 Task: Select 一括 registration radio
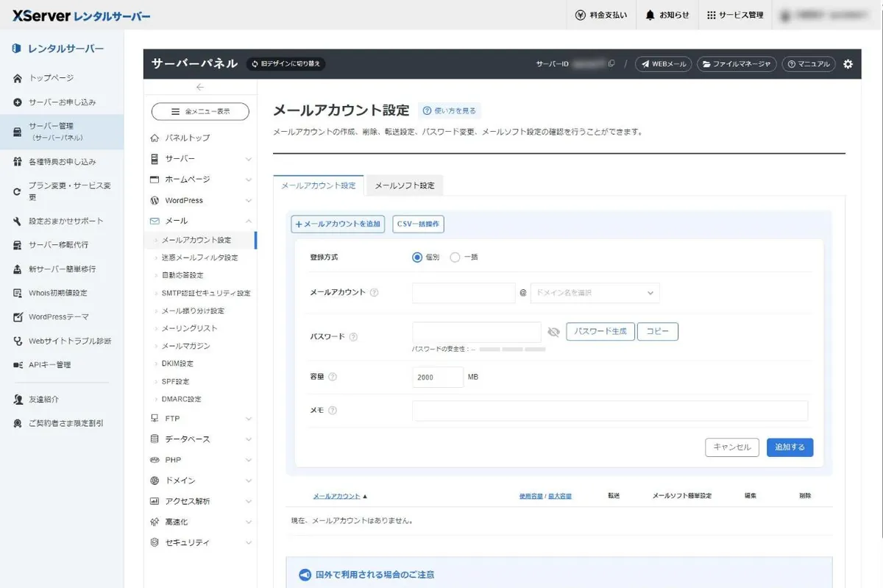[455, 258]
